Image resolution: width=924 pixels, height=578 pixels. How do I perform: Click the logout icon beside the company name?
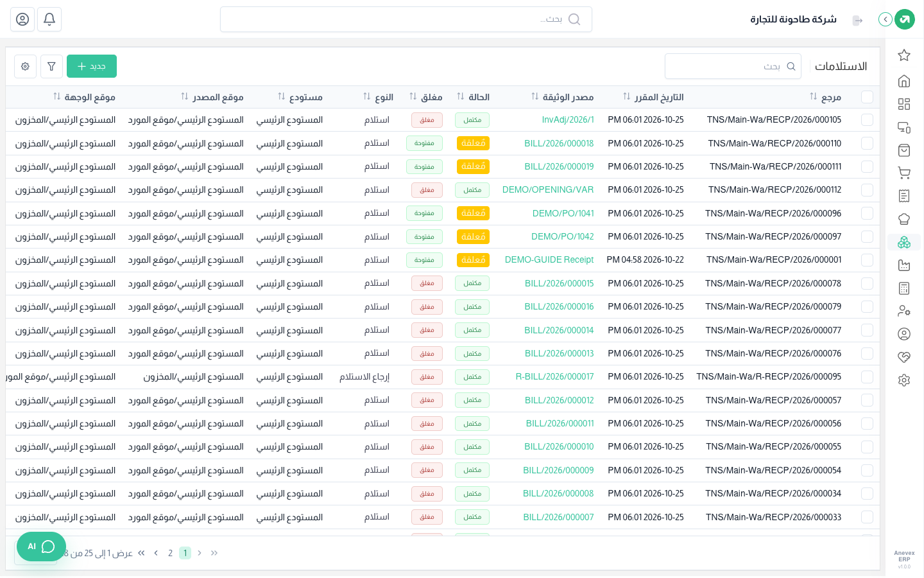tap(857, 20)
